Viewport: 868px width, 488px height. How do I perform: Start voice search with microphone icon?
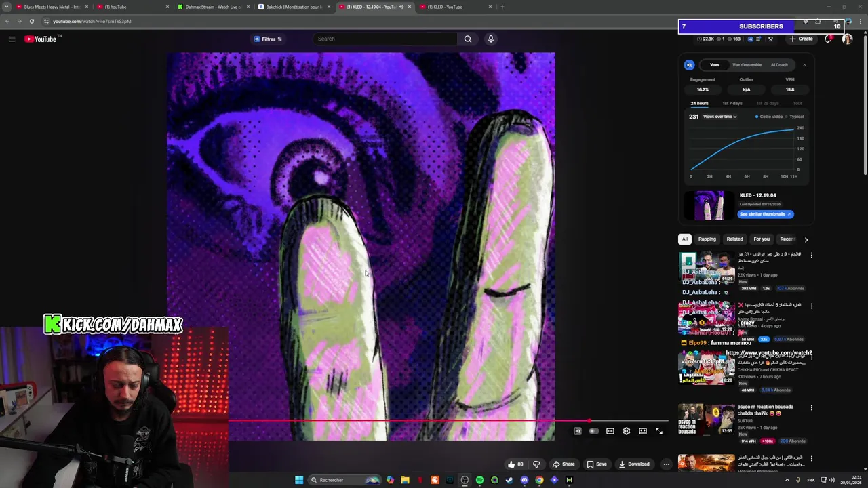coord(491,39)
